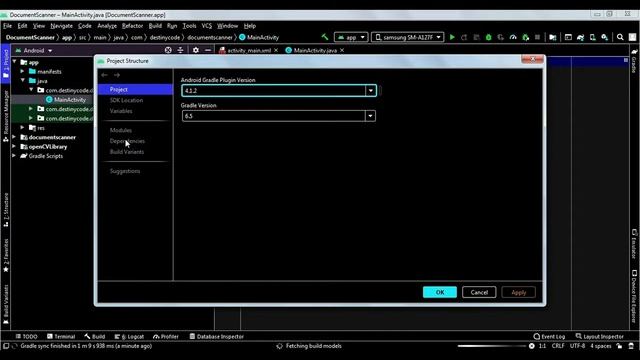The width and height of the screenshot is (640, 360).
Task: Open the samsung SM-A127F device dropdown
Action: coord(407,37)
